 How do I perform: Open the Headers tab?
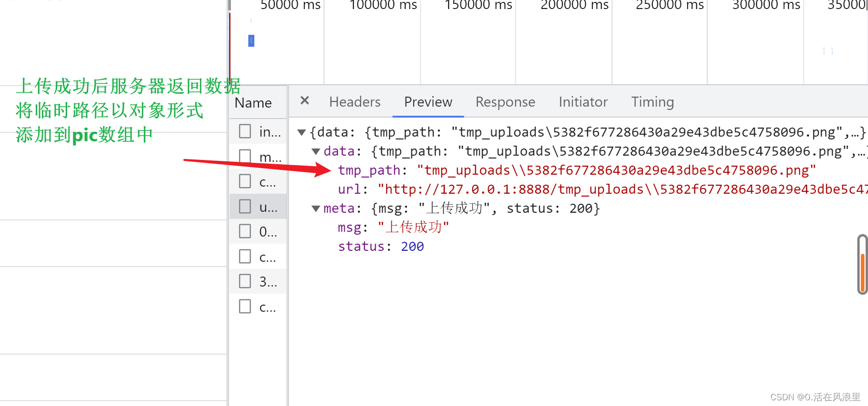click(x=355, y=102)
